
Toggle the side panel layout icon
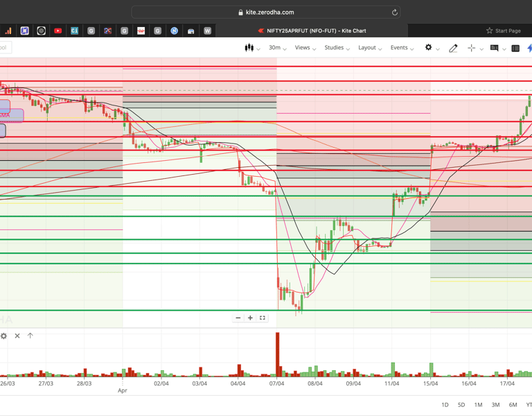(x=515, y=49)
